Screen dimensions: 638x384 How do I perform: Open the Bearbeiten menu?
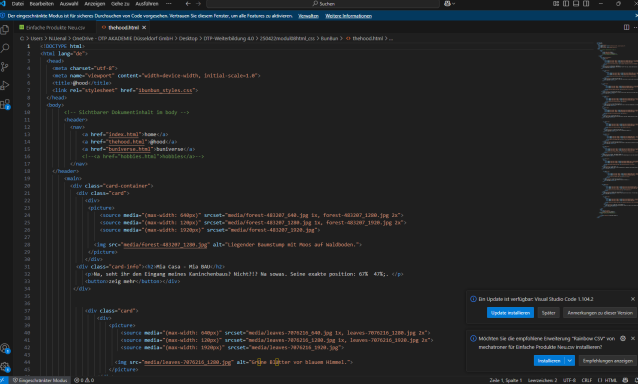coord(42,4)
